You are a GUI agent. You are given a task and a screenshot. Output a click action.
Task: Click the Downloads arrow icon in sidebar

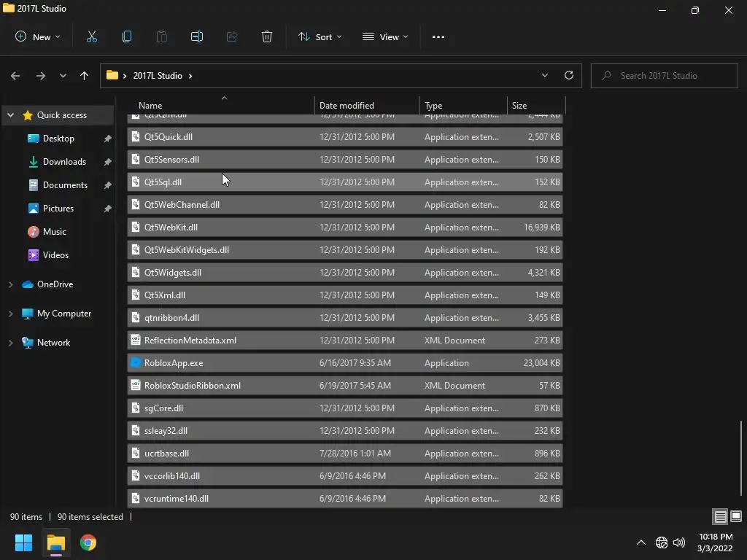(x=34, y=162)
